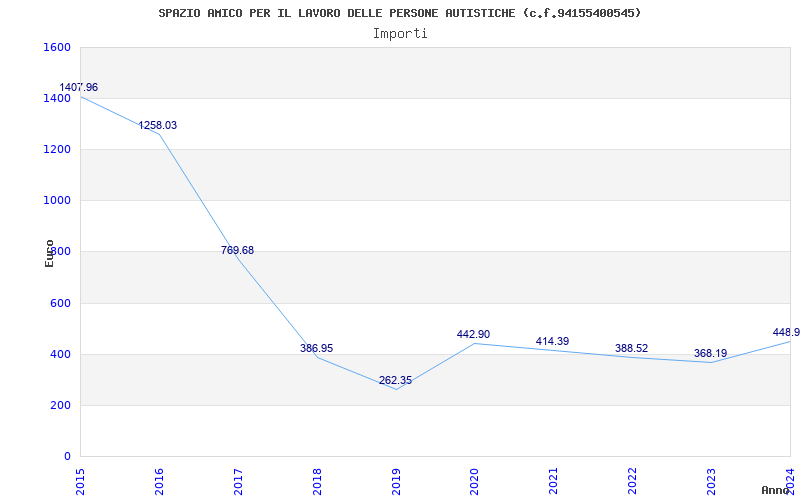Click the 2015 x-axis year label
Viewport: 800px width, 500px height.
[x=80, y=481]
